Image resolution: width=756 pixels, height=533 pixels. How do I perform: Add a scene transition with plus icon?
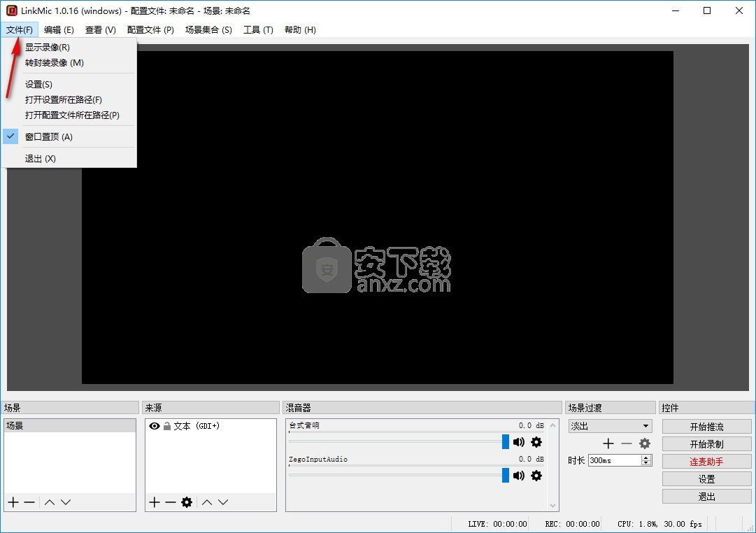click(x=608, y=443)
